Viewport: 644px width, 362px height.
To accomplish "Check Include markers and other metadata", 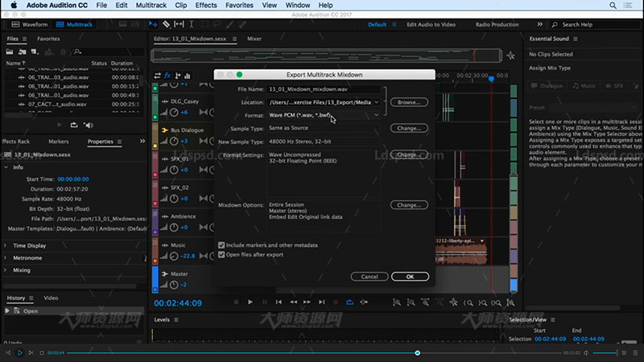I will click(x=221, y=245).
